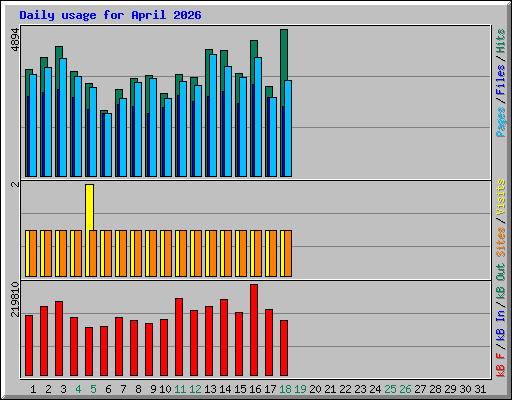512x400 pixels.
Task: Click day label 27 on the x-axis
Action: (420, 389)
